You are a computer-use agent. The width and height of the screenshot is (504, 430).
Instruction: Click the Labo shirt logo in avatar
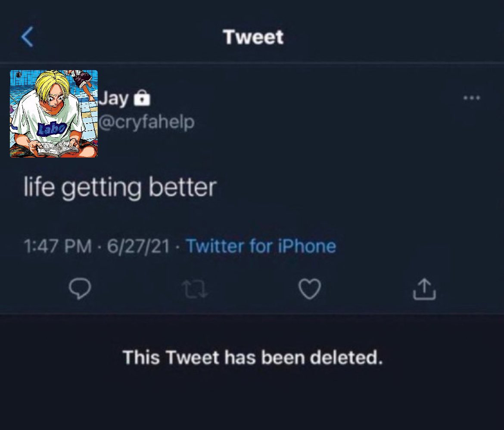coord(52,128)
